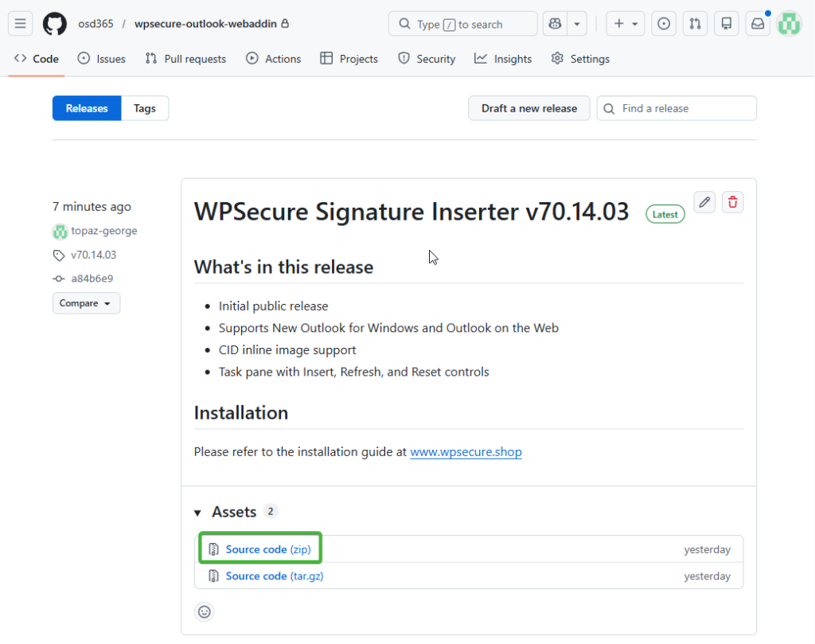815x644 pixels.
Task: Go to the Actions tab
Action: 274,59
